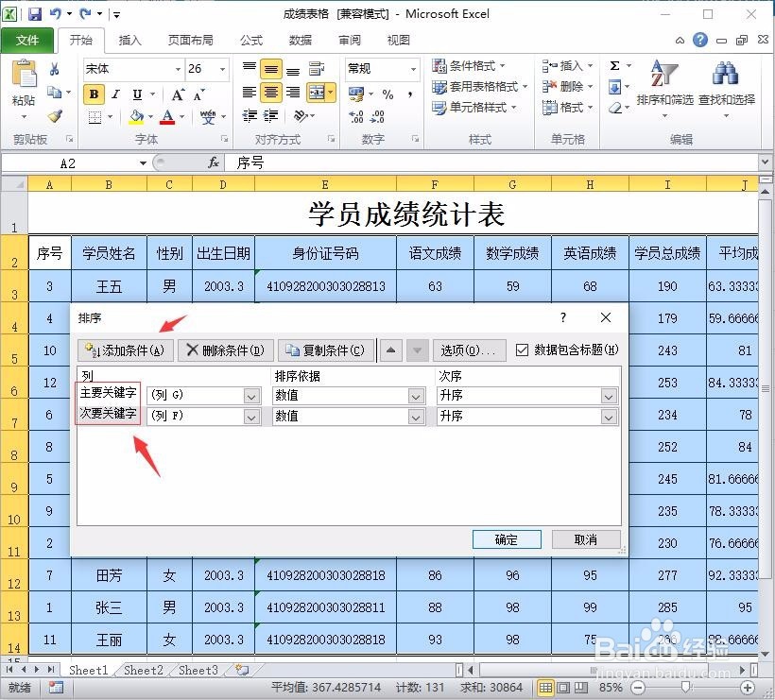Decrease indent icon
The height and width of the screenshot is (700, 775).
click(x=250, y=116)
